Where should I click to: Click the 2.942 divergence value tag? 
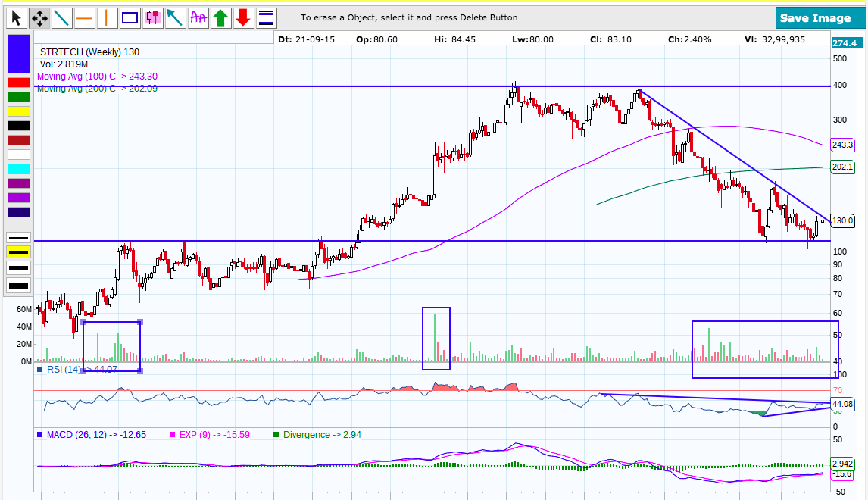click(842, 464)
